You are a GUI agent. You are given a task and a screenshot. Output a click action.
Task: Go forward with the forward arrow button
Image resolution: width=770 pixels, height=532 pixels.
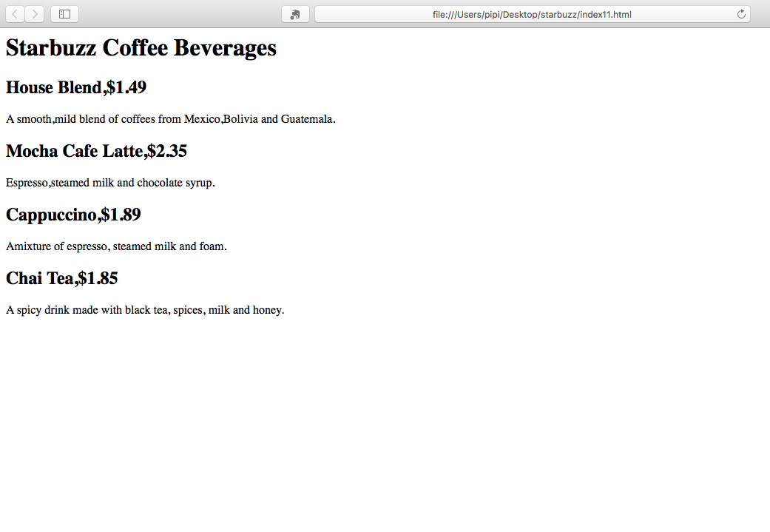click(34, 14)
